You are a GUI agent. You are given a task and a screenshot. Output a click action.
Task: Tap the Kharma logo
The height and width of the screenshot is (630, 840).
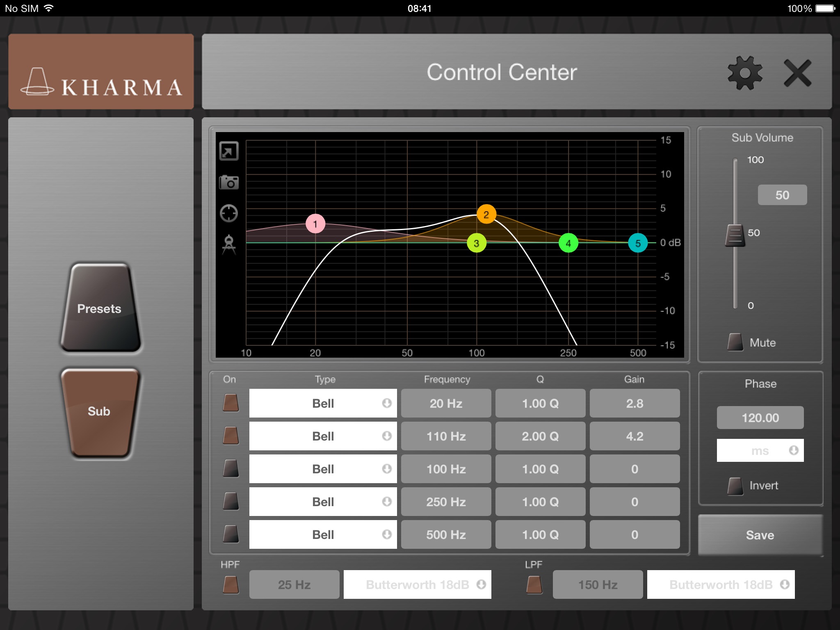tap(101, 71)
